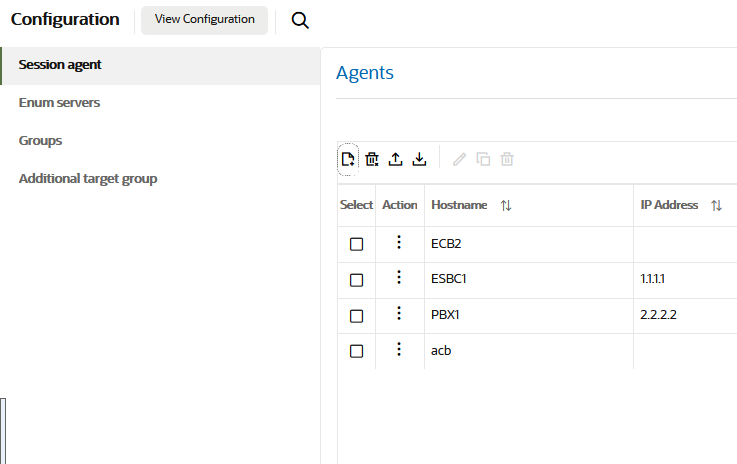Viewport: 737px width, 464px height.
Task: Click the Delete all agents icon
Action: [372, 159]
